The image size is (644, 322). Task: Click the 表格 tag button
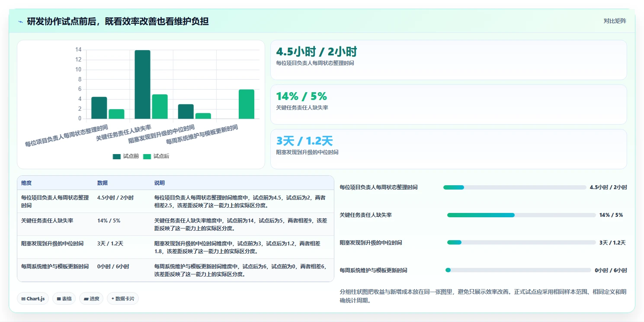pos(64,299)
